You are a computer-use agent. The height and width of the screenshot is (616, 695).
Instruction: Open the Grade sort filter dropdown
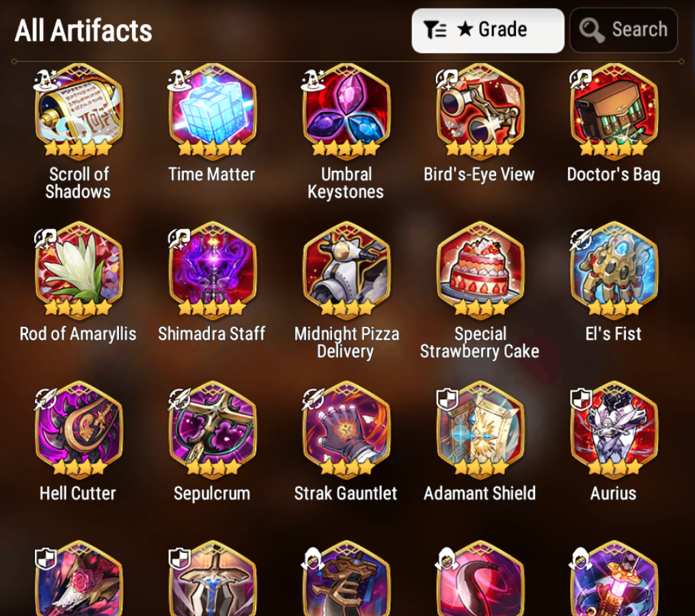click(487, 31)
